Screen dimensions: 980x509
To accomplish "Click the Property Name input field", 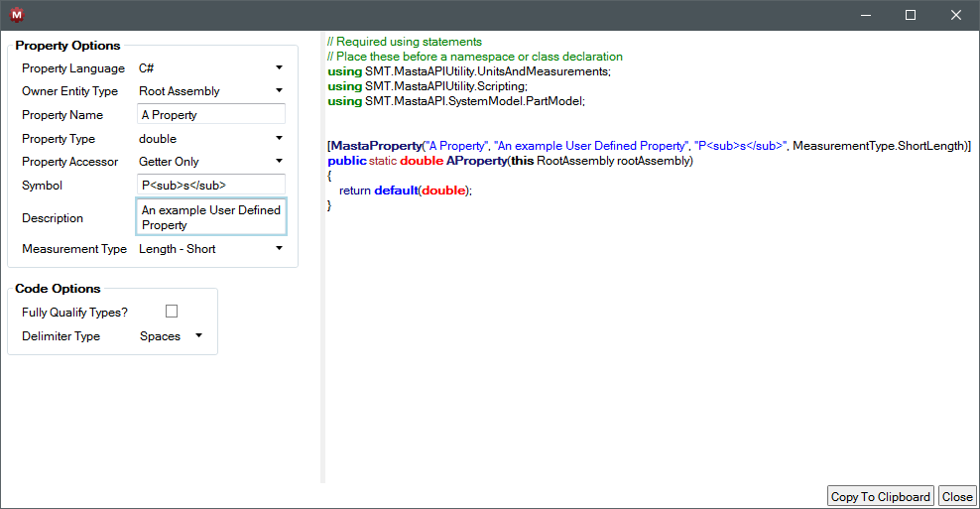I will (210, 114).
